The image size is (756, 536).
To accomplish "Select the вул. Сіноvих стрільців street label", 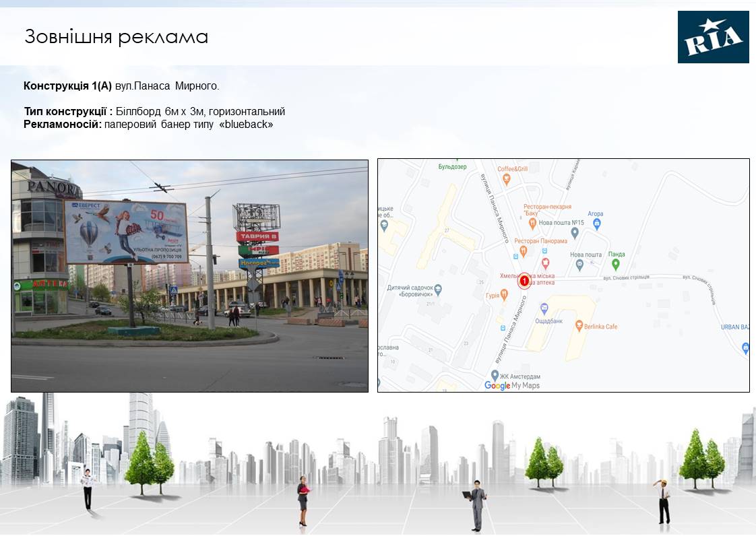I will coord(626,277).
